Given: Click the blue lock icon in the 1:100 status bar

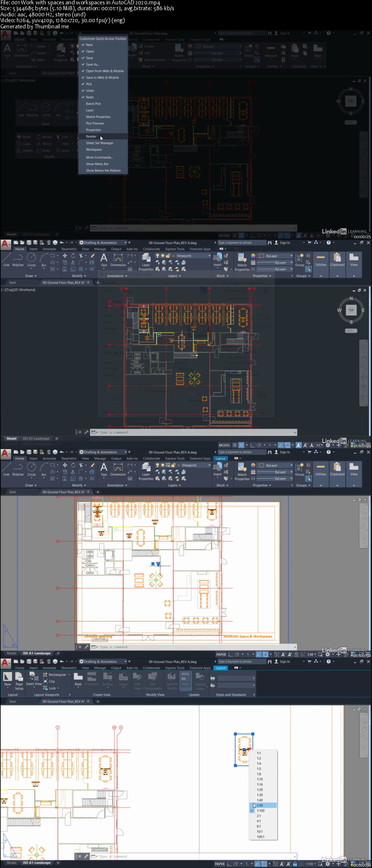Looking at the screenshot, I should tap(295, 864).
